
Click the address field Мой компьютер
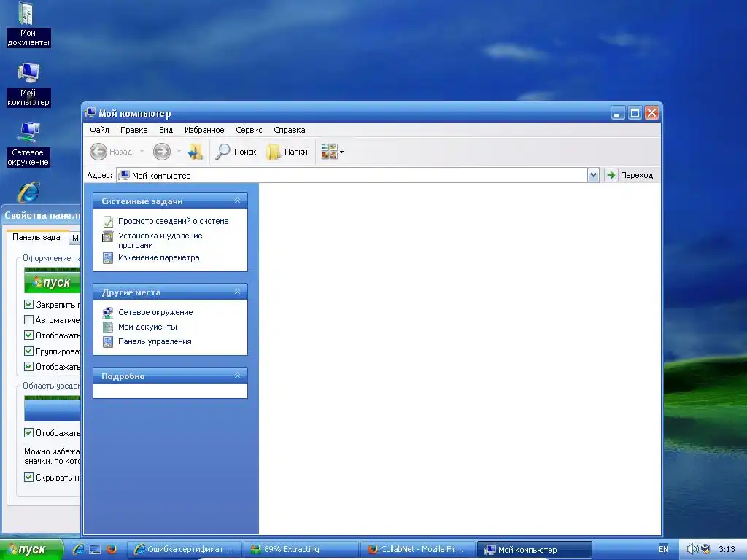pos(352,175)
